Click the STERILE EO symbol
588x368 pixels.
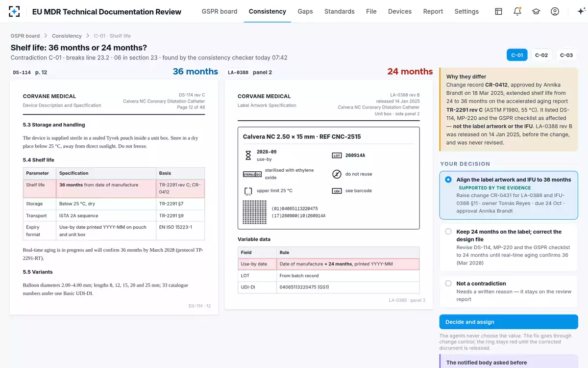(x=252, y=174)
